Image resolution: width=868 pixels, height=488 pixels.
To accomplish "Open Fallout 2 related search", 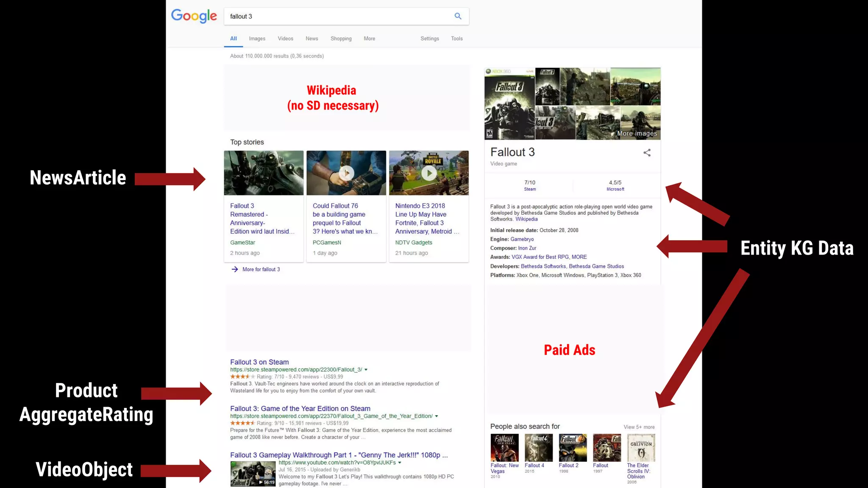I will click(x=573, y=453).
